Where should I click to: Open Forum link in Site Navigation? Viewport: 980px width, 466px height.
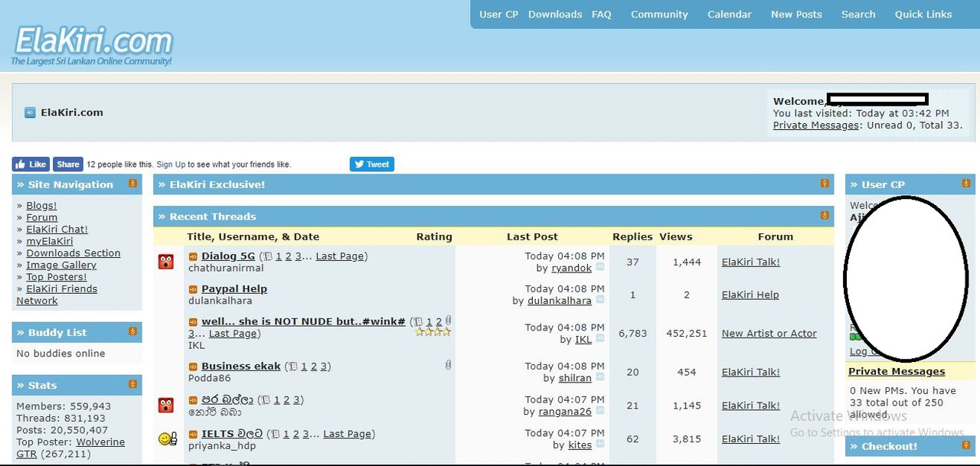(x=41, y=217)
